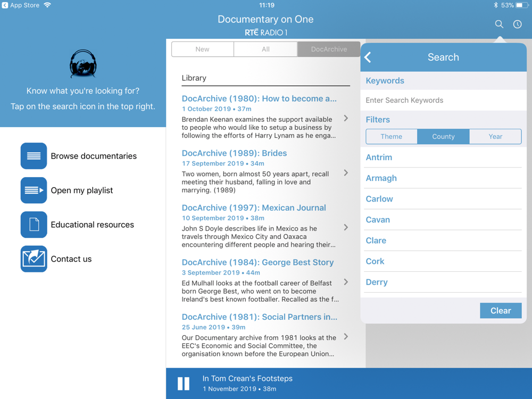Viewport: 532px width, 399px height.
Task: Select the County filter
Action: pyautogui.click(x=444, y=136)
